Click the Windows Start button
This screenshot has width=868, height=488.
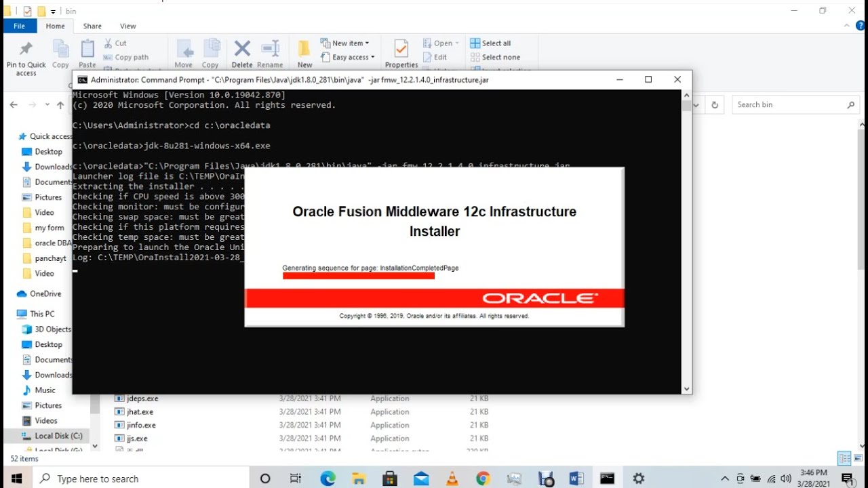tap(16, 479)
